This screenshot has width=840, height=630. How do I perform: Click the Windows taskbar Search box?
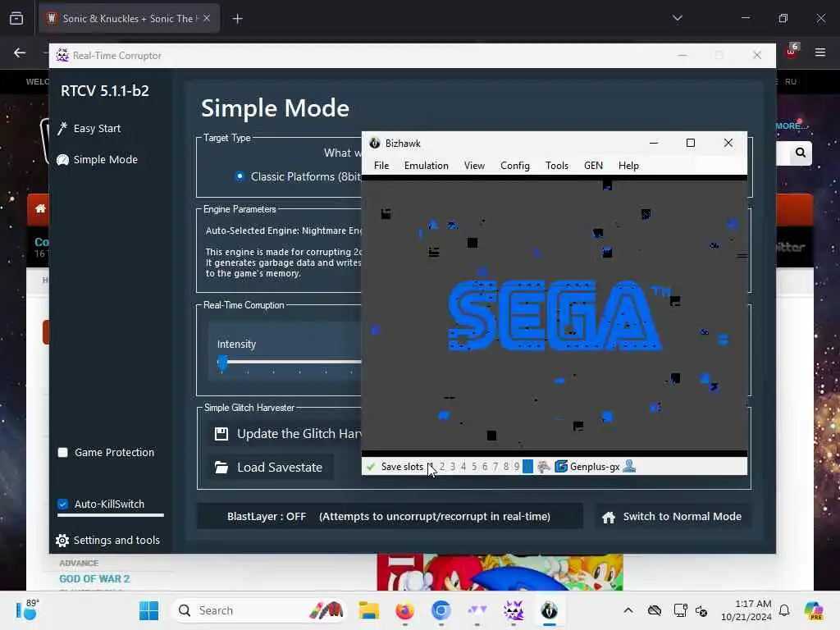257,610
